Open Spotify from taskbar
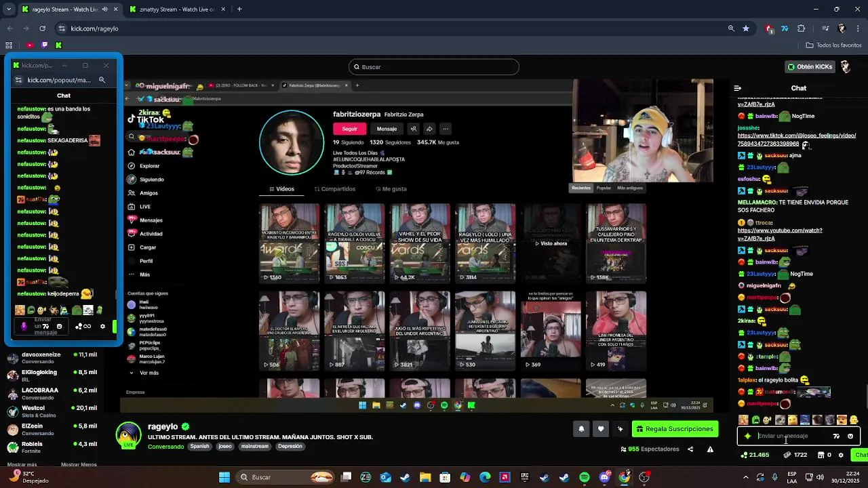The image size is (868, 488). click(585, 477)
